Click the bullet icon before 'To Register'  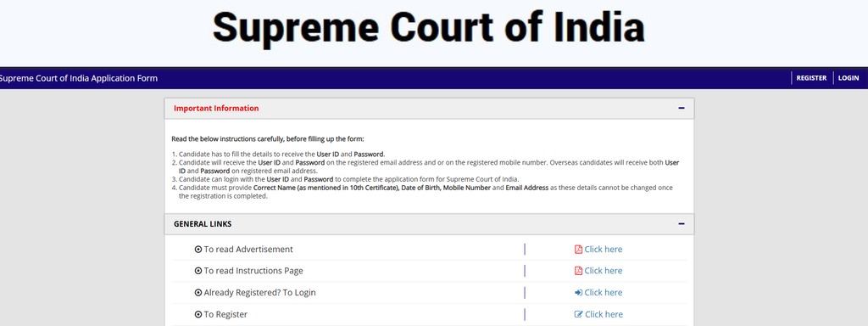coord(198,314)
